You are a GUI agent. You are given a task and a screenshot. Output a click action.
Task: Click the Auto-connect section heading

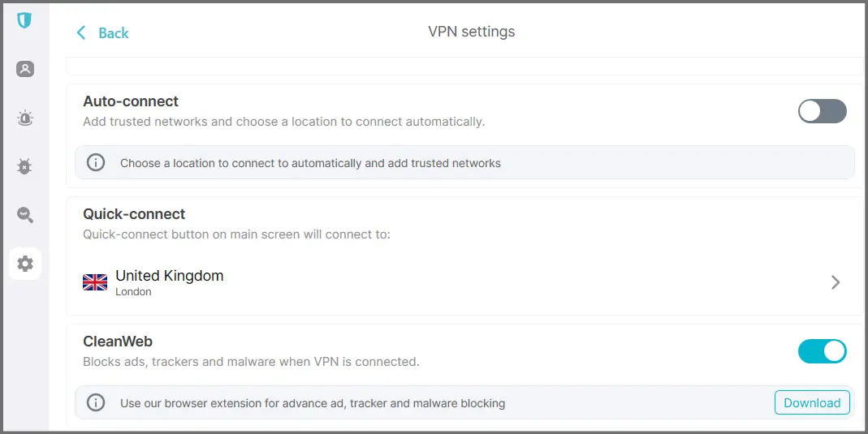click(x=131, y=101)
